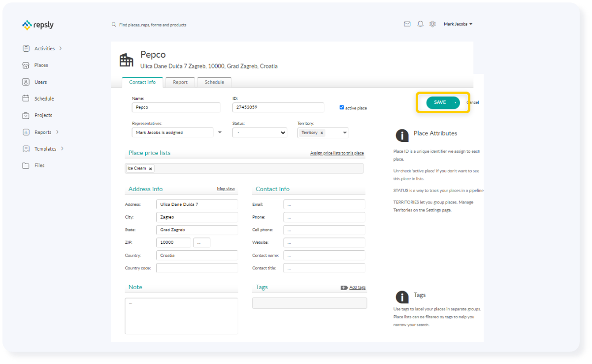This screenshot has height=364, width=592.
Task: Click the price lists field
Action: pyautogui.click(x=244, y=168)
